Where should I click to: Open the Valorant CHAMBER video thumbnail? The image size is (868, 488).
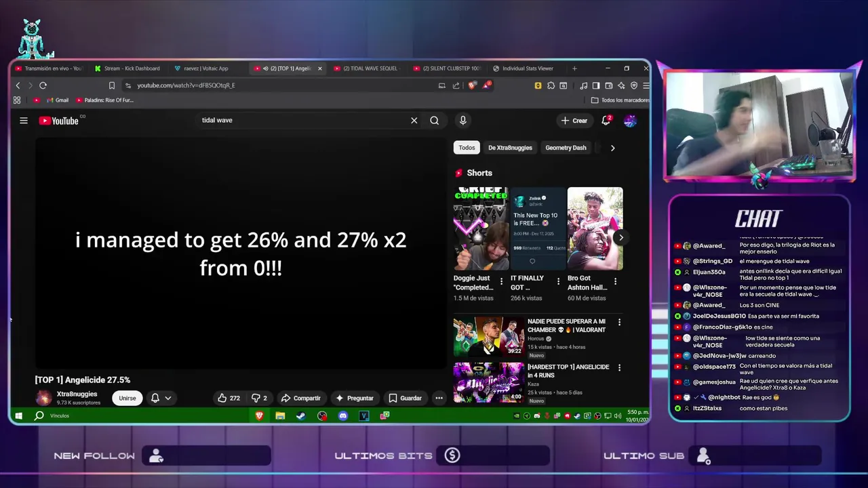click(488, 336)
